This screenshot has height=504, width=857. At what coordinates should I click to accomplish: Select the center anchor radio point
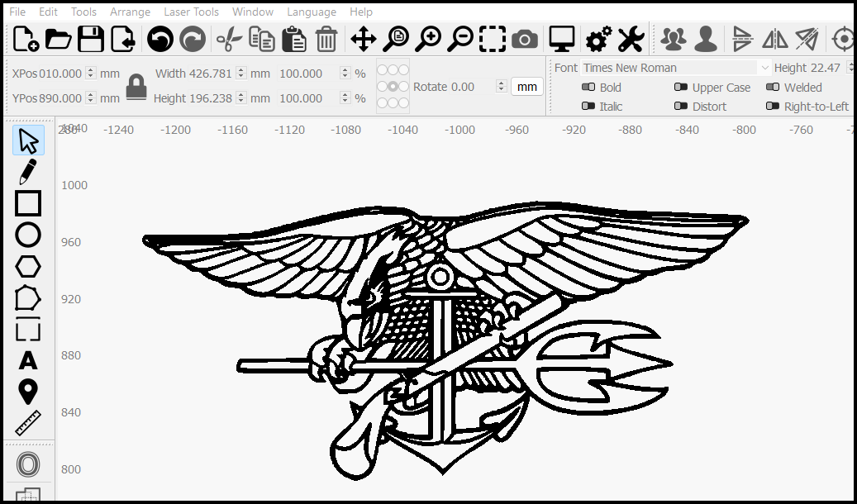pos(393,87)
